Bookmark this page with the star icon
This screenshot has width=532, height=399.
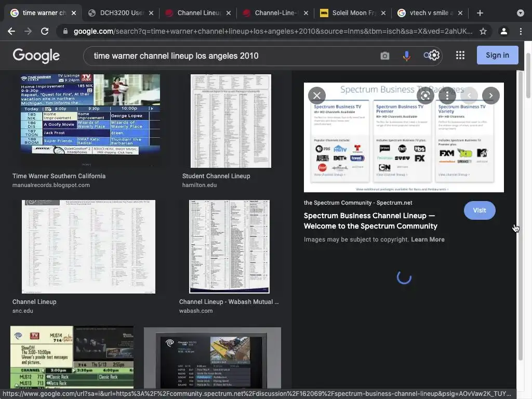point(483,31)
